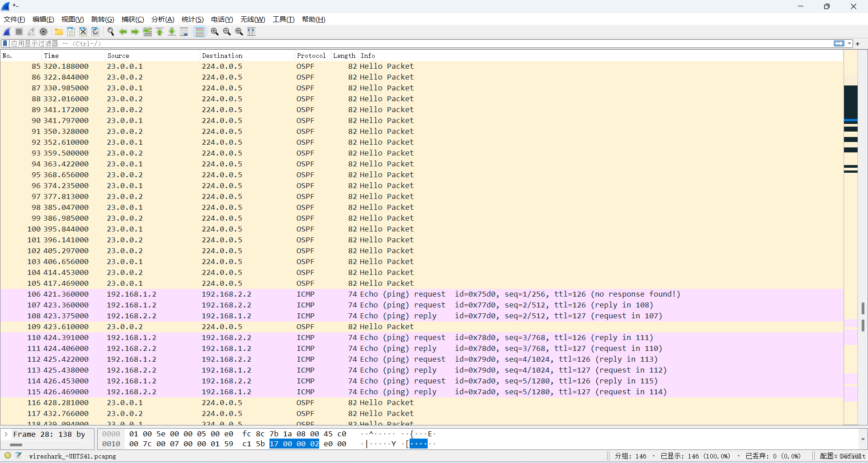Toggle auto-scroll during live capture
868x463 pixels.
(184, 32)
